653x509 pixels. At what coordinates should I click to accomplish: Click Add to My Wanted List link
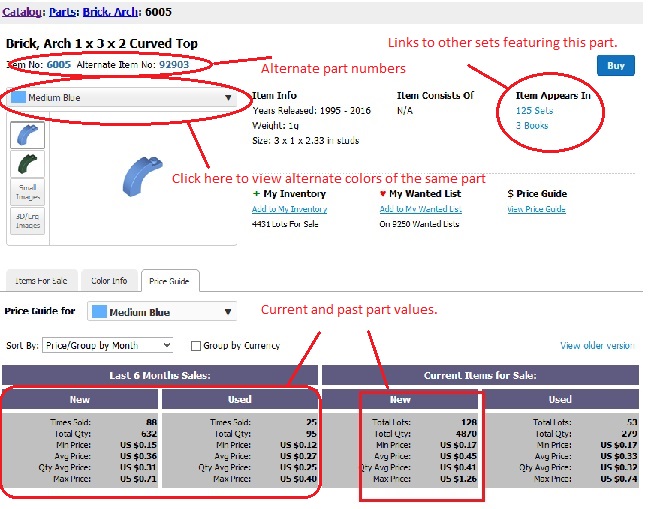[421, 209]
